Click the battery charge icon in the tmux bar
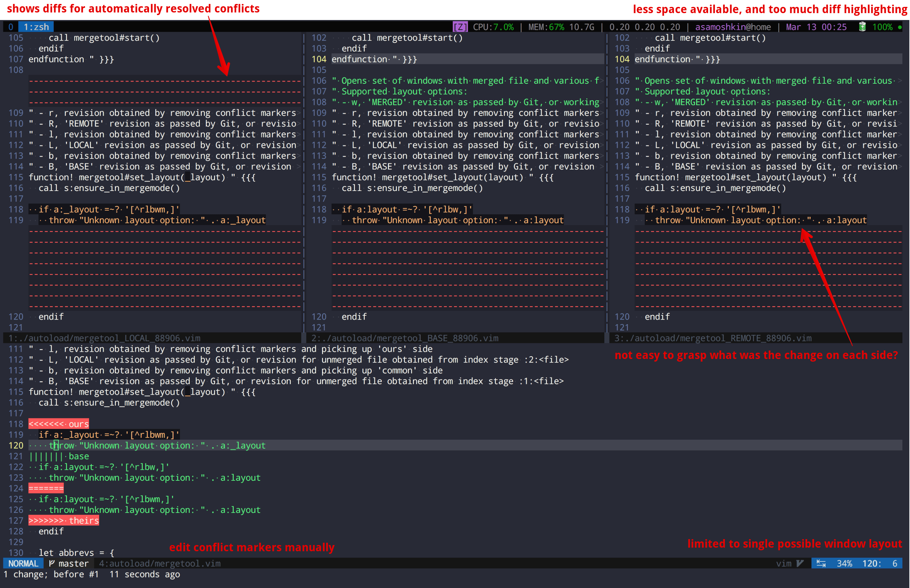The width and height of the screenshot is (910, 588). tap(862, 27)
